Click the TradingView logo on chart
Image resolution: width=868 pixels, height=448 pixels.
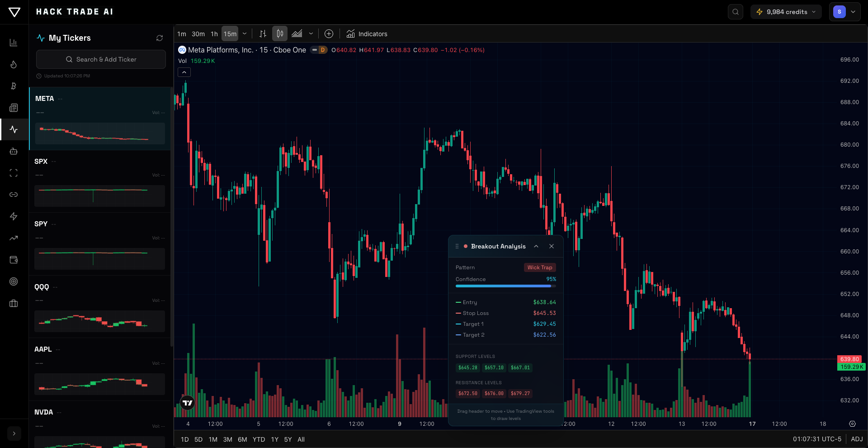coord(188,402)
